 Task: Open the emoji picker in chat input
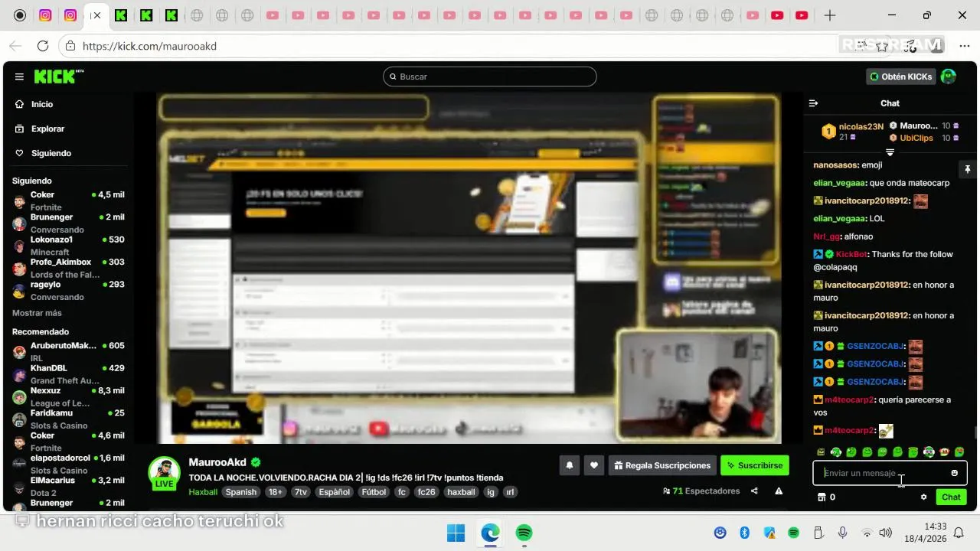point(954,473)
